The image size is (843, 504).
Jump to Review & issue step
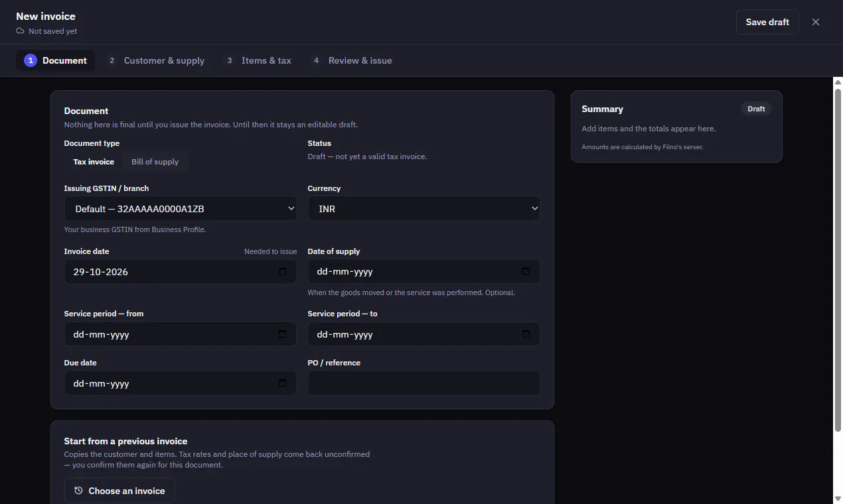click(x=352, y=60)
